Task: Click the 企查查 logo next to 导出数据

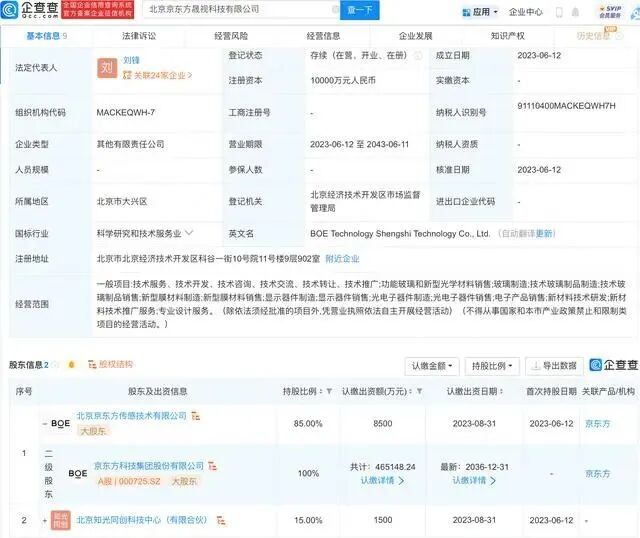Action: pos(613,365)
